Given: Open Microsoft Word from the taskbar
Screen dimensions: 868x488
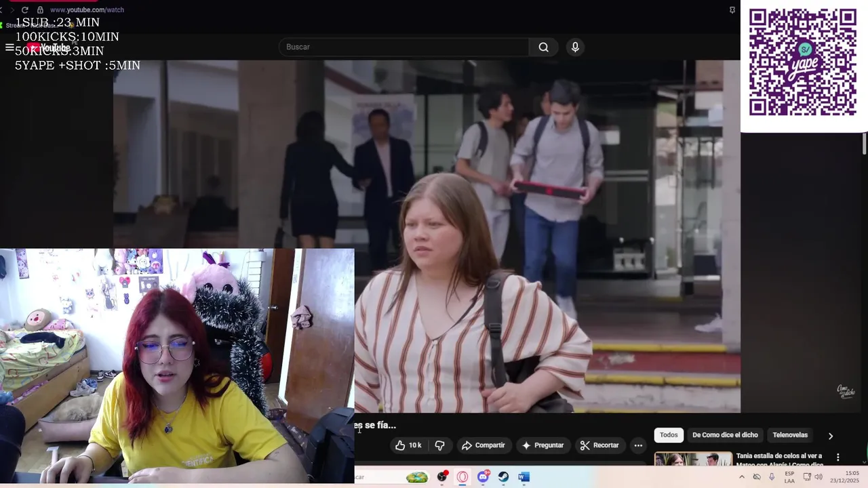Looking at the screenshot, I should (x=524, y=477).
